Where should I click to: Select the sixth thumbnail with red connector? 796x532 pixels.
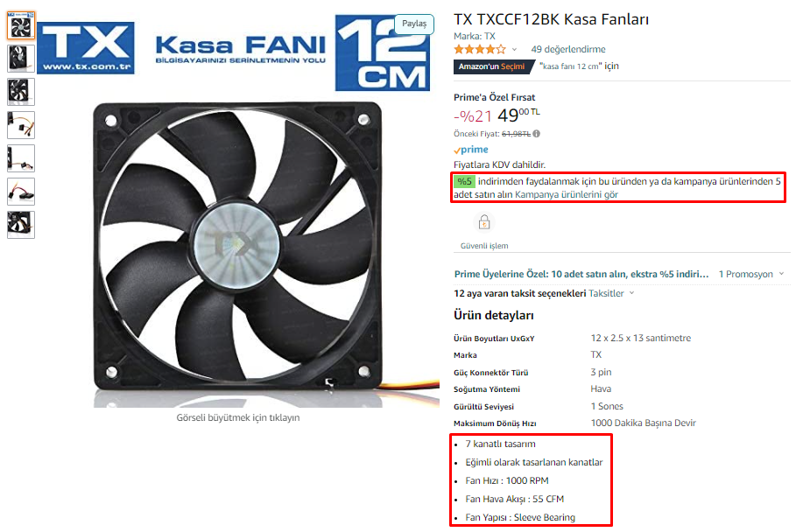click(21, 192)
